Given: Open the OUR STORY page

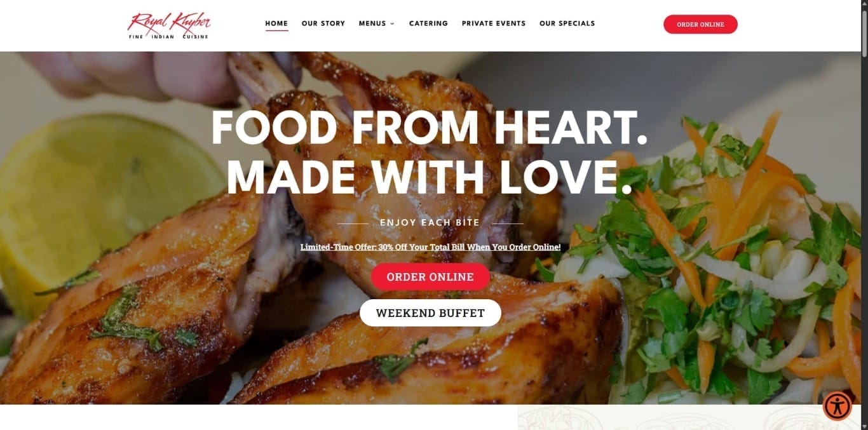Looking at the screenshot, I should [323, 24].
